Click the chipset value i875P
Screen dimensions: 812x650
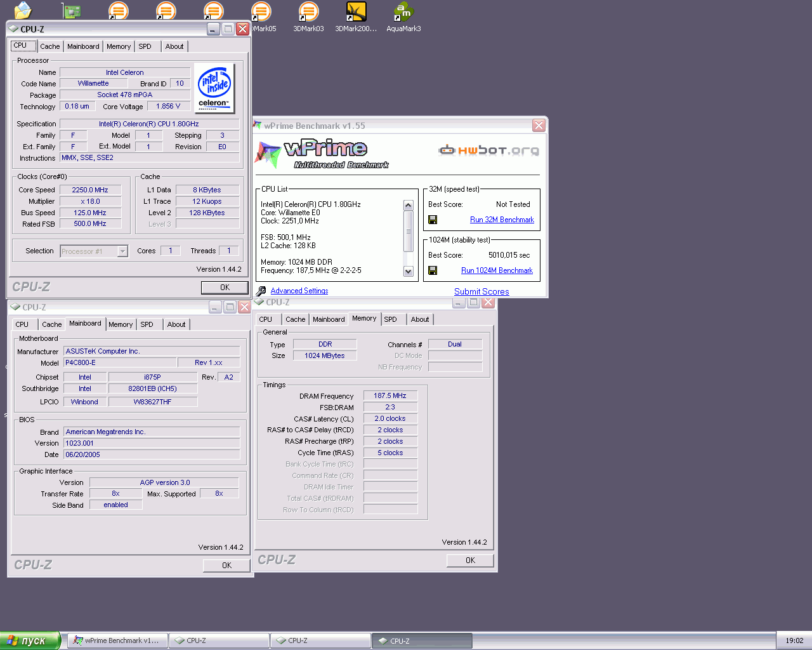[152, 377]
